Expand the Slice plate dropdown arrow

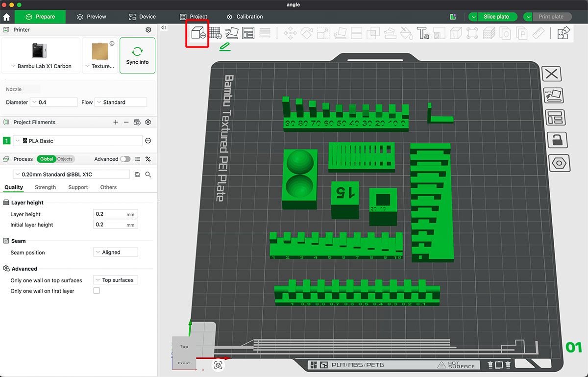click(473, 17)
